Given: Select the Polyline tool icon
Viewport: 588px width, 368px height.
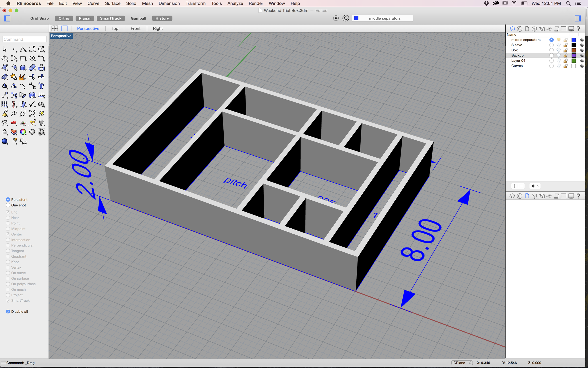Looking at the screenshot, I should point(23,49).
